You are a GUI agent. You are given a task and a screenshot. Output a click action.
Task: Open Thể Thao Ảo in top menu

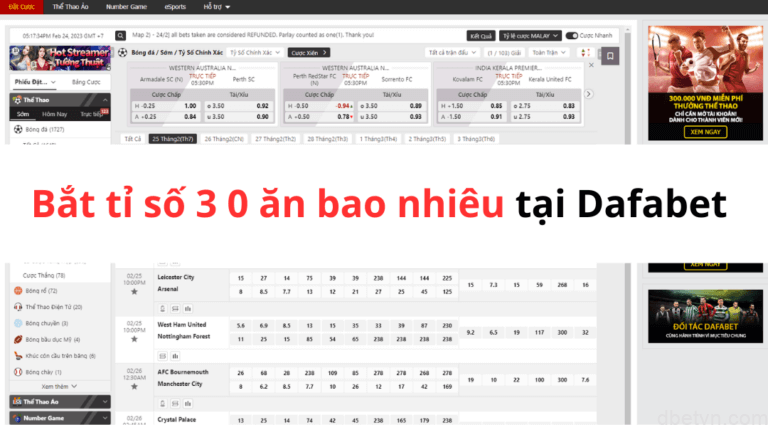coord(71,7)
